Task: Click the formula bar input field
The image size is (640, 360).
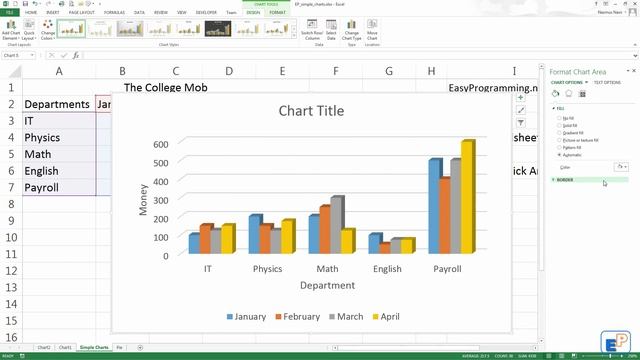Action: (x=357, y=55)
